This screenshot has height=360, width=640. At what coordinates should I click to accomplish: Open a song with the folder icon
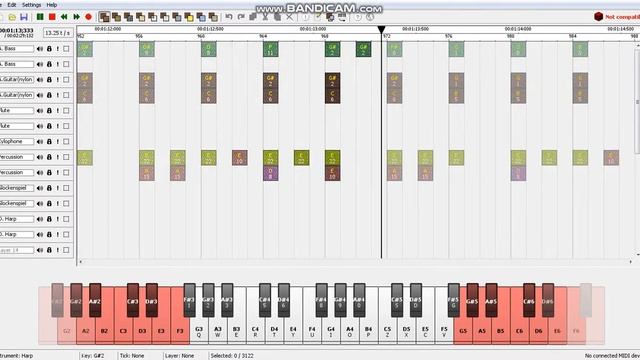[12, 17]
